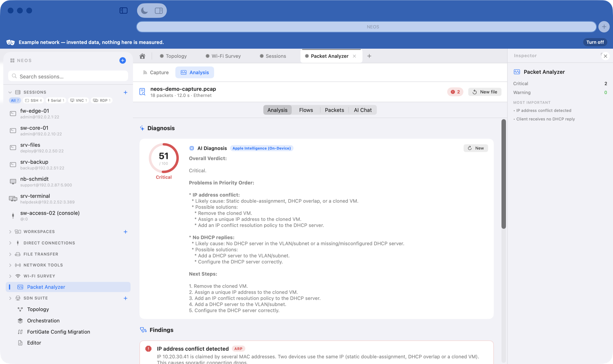Click the analysis vertical scrollbar
613x364 pixels.
(503, 174)
